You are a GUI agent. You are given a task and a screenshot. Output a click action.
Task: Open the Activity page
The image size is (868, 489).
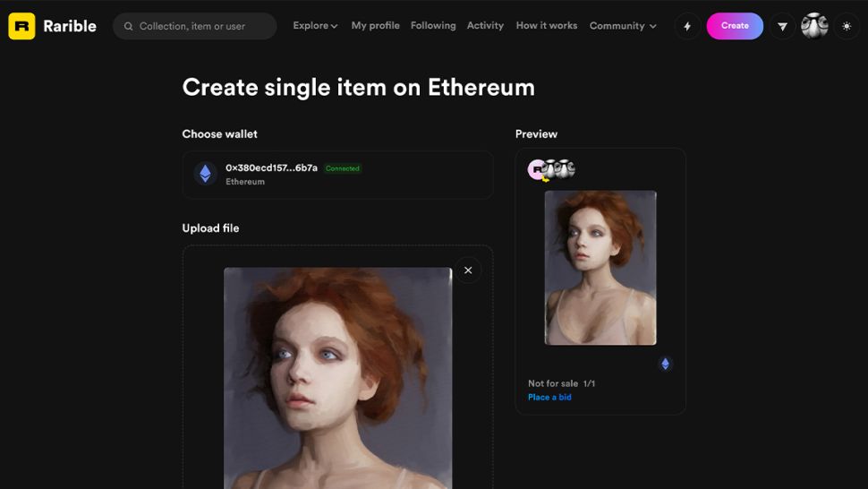485,25
